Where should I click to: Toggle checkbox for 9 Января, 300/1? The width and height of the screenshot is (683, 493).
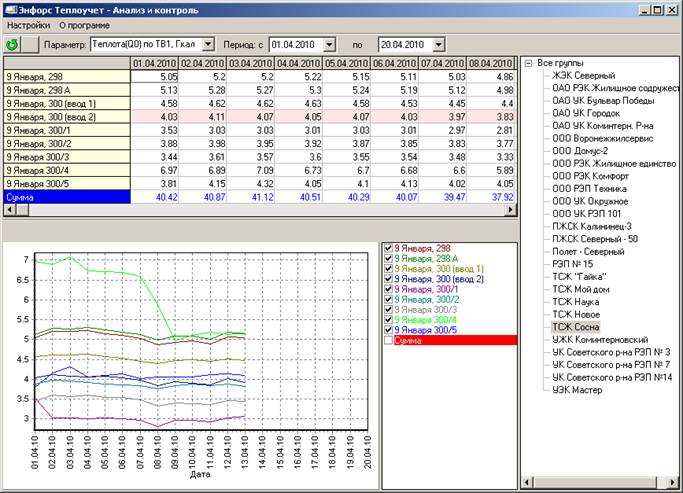tap(389, 289)
